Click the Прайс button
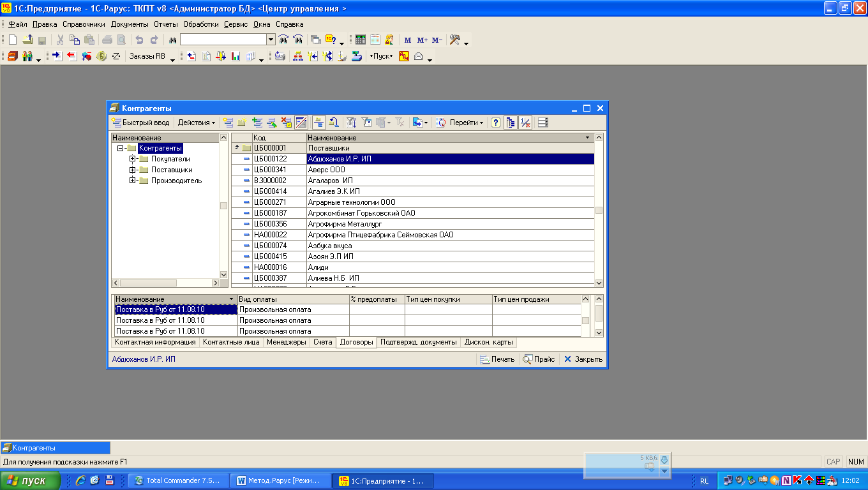Image resolution: width=868 pixels, height=490 pixels. (x=539, y=359)
